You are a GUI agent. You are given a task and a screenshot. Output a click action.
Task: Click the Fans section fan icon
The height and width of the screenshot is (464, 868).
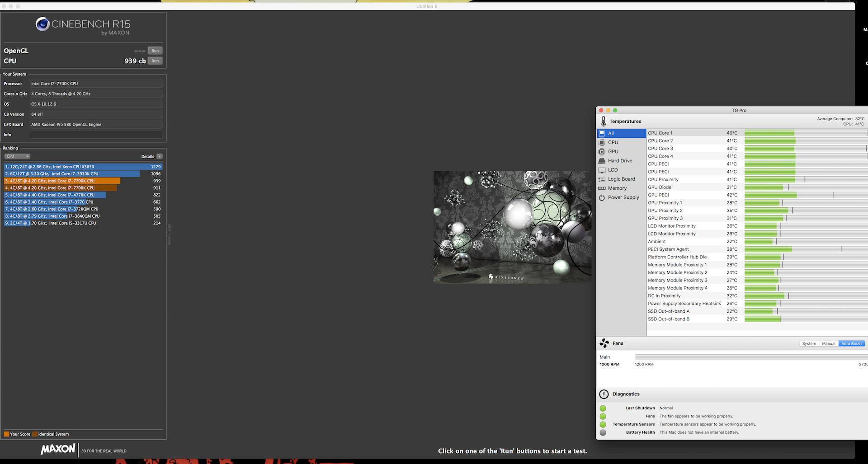[604, 343]
